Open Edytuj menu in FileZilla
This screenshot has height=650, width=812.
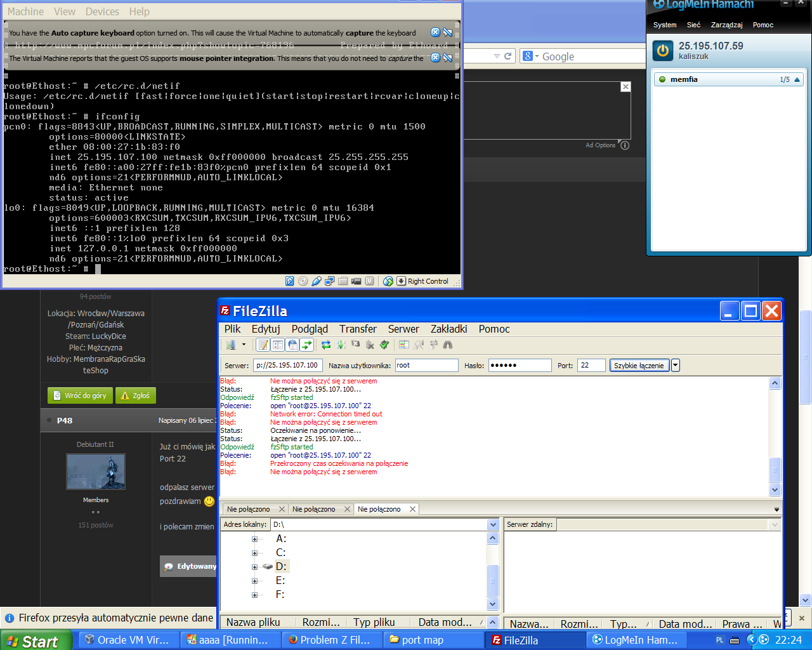click(266, 329)
